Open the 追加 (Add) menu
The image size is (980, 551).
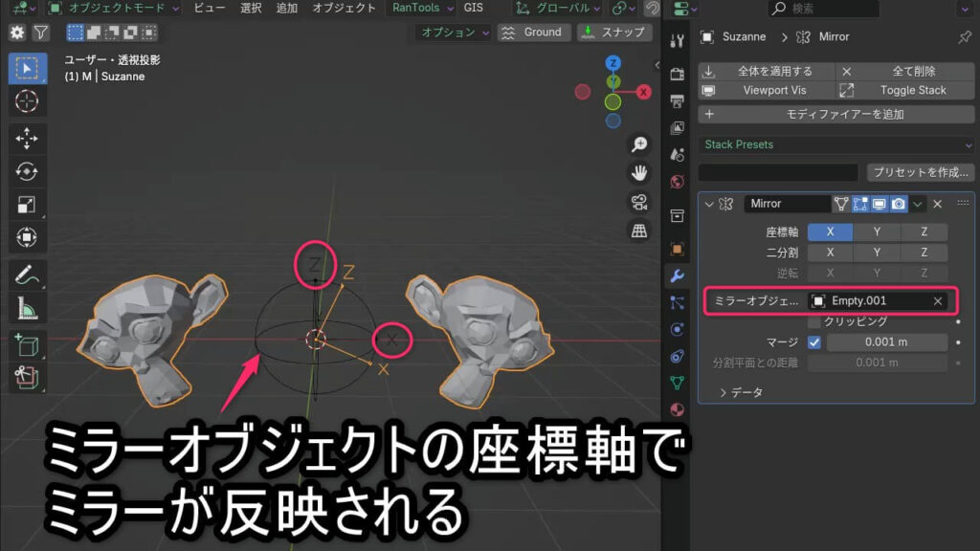(286, 8)
